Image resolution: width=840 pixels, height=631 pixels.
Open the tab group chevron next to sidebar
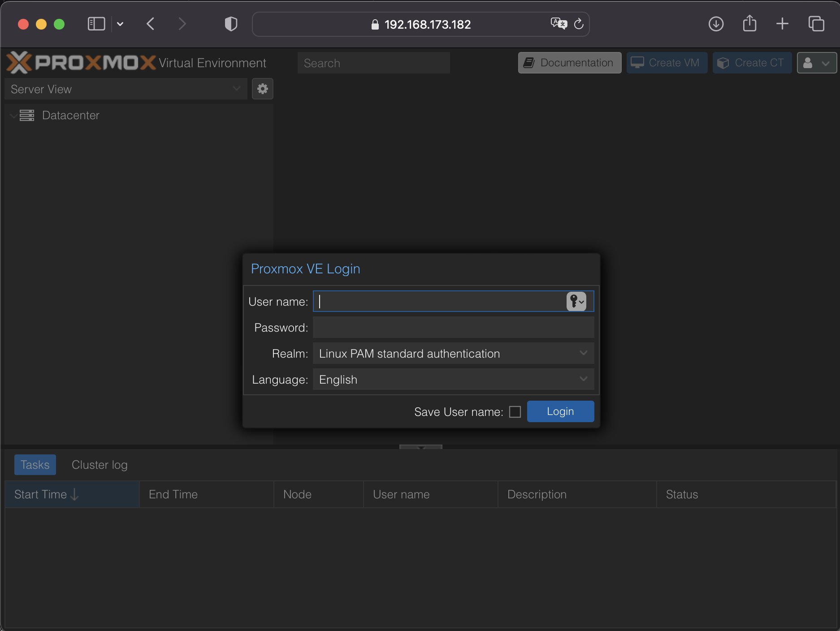tap(120, 24)
